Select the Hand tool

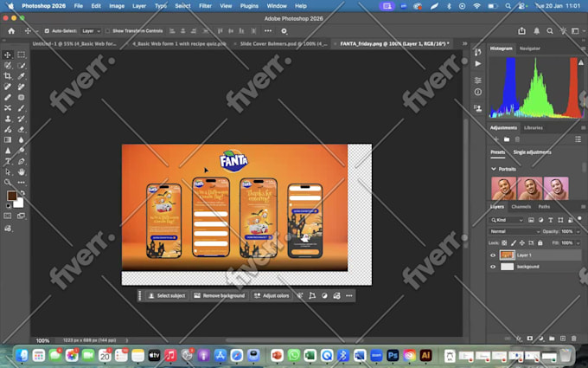(21, 172)
